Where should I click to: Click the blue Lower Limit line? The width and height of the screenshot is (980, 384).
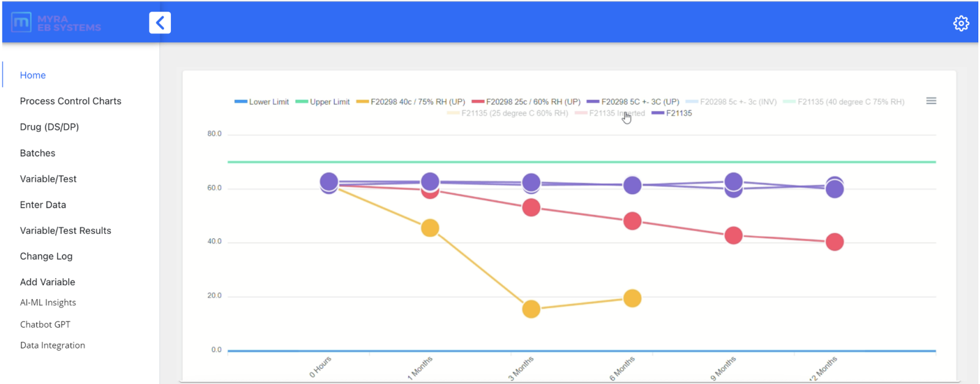click(x=581, y=351)
